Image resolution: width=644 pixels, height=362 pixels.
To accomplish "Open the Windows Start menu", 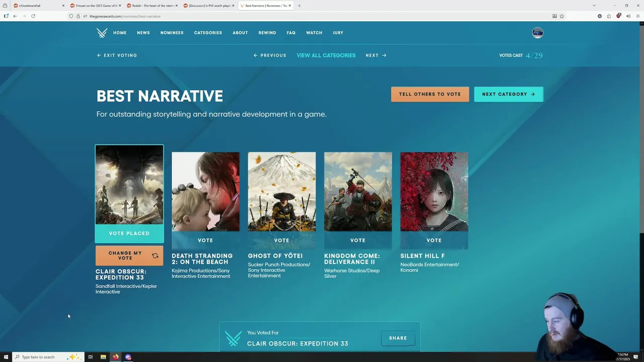I will (x=6, y=357).
